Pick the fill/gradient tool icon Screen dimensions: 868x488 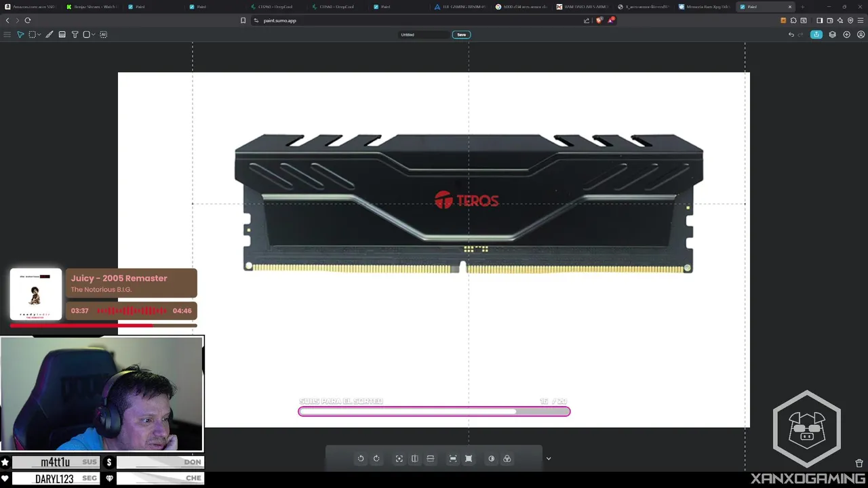pyautogui.click(x=62, y=35)
